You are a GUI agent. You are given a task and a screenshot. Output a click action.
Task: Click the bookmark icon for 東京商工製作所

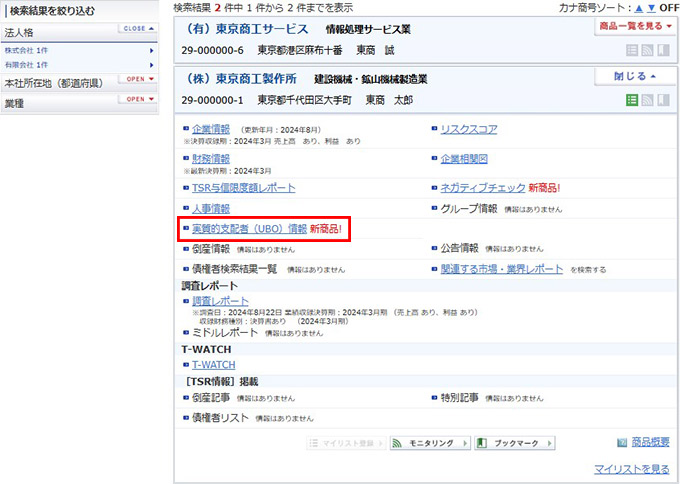tap(664, 100)
